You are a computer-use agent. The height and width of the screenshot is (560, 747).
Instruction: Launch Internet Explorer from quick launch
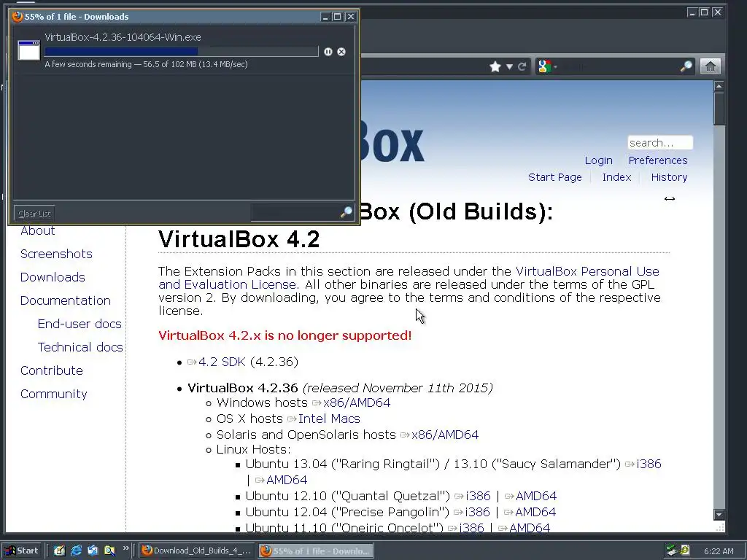tap(76, 551)
